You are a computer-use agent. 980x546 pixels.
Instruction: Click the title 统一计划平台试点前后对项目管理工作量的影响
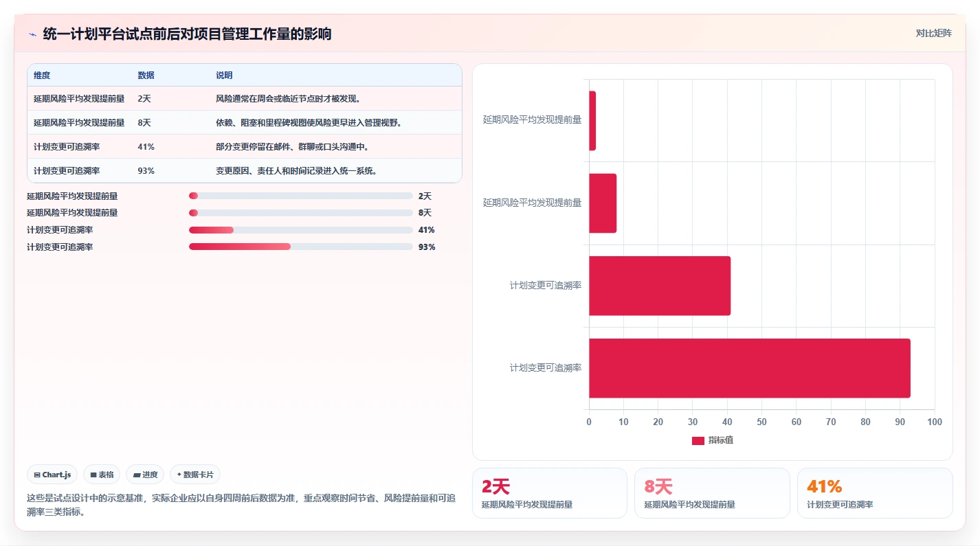[x=187, y=34]
